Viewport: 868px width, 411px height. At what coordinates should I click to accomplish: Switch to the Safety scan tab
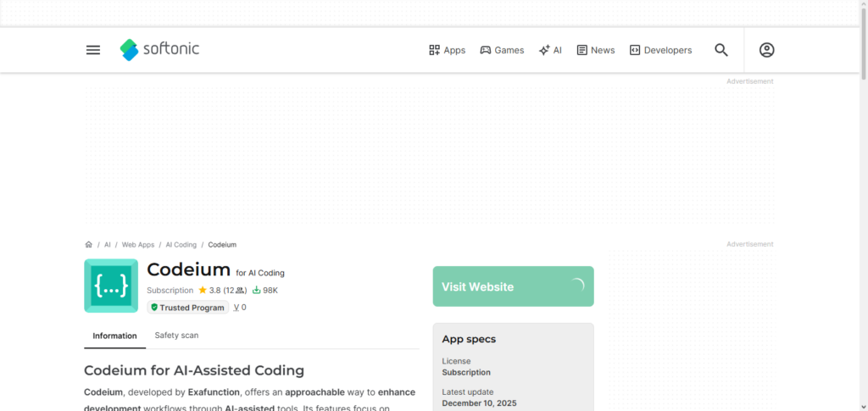click(x=176, y=336)
